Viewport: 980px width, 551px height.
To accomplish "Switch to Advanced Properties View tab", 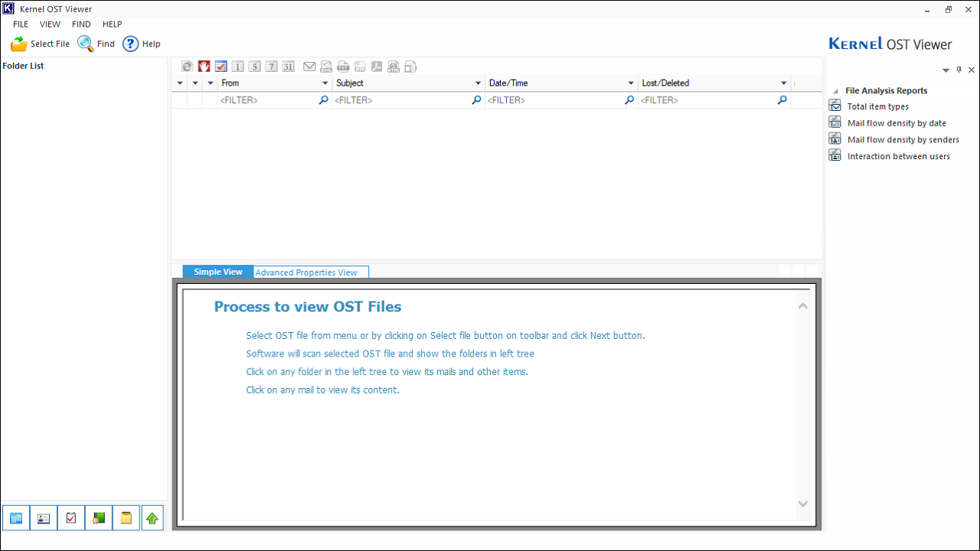I will [x=305, y=272].
